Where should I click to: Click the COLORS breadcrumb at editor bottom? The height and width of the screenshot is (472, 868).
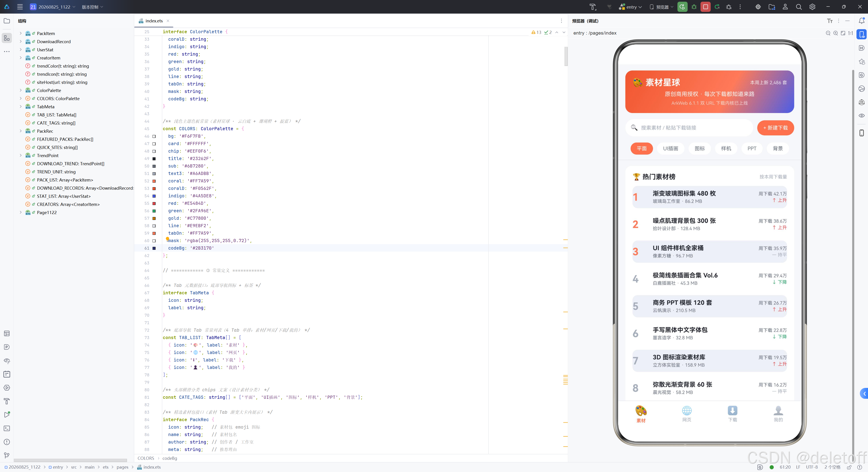click(x=146, y=458)
